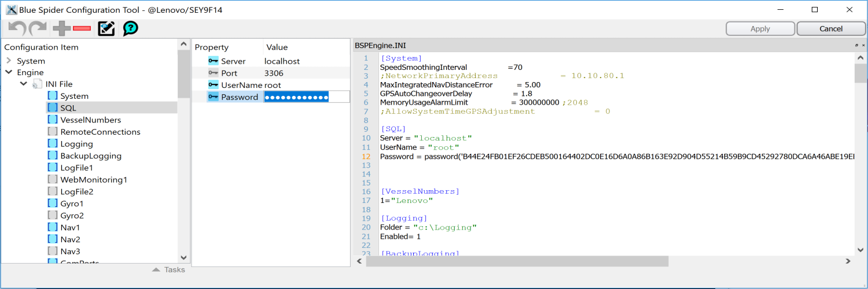Viewport: 868px width, 289px height.
Task: Open the edit/view notepad toolbar icon
Action: [106, 28]
